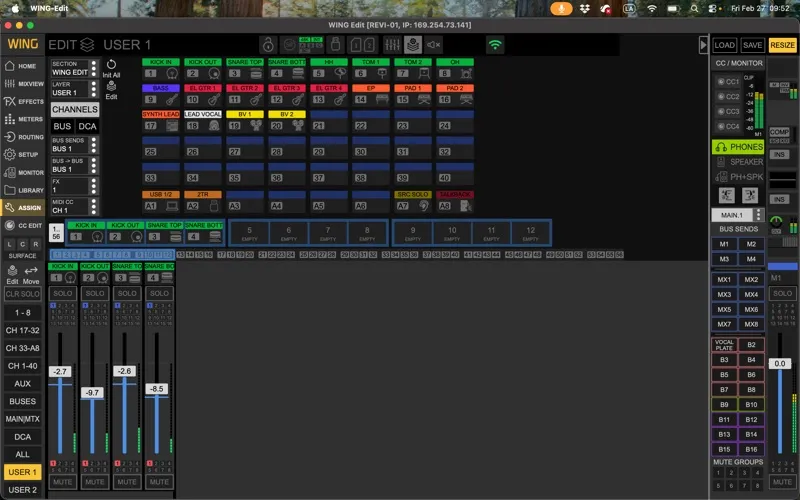
Task: Toggle CC1 custom control
Action: (x=728, y=82)
